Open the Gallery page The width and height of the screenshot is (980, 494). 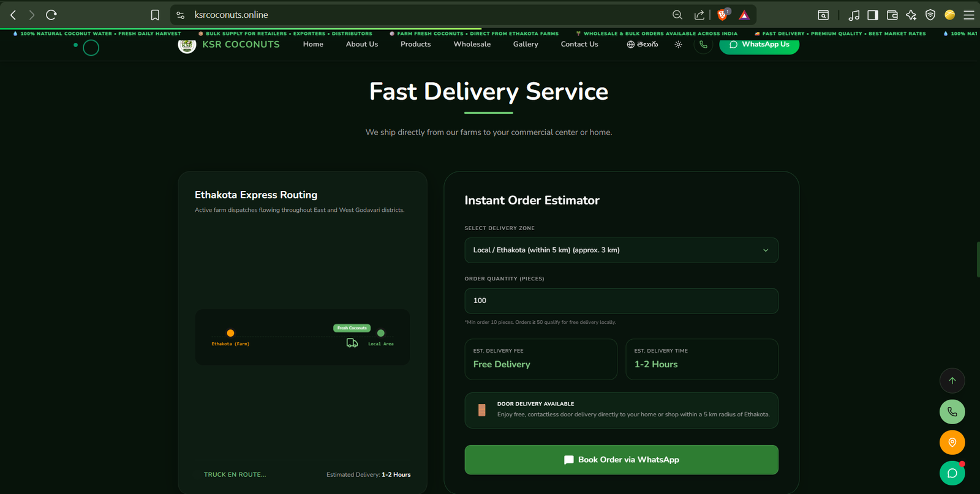tap(526, 44)
